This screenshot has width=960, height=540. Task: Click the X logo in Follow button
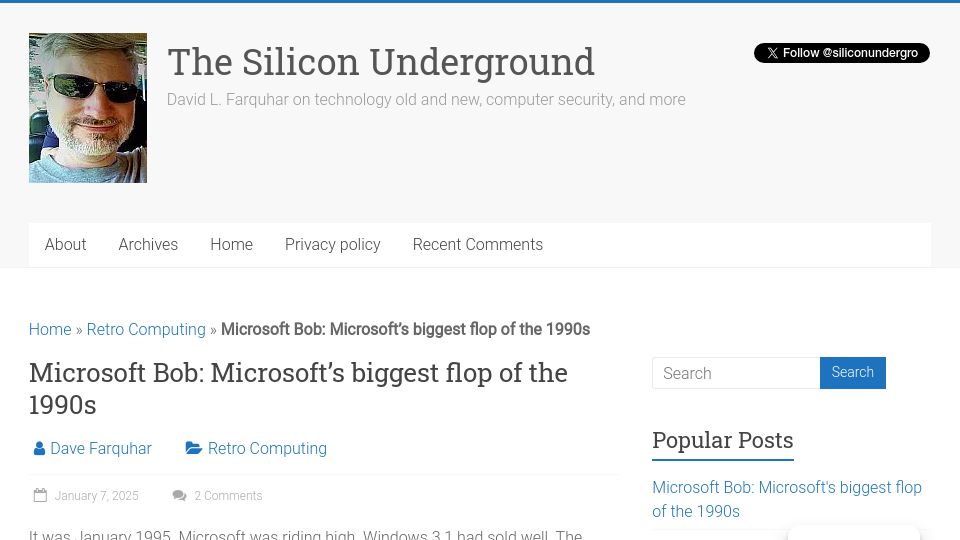(x=773, y=53)
